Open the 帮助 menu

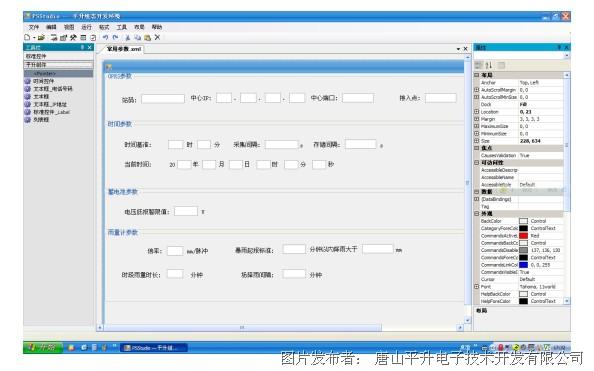tap(157, 27)
